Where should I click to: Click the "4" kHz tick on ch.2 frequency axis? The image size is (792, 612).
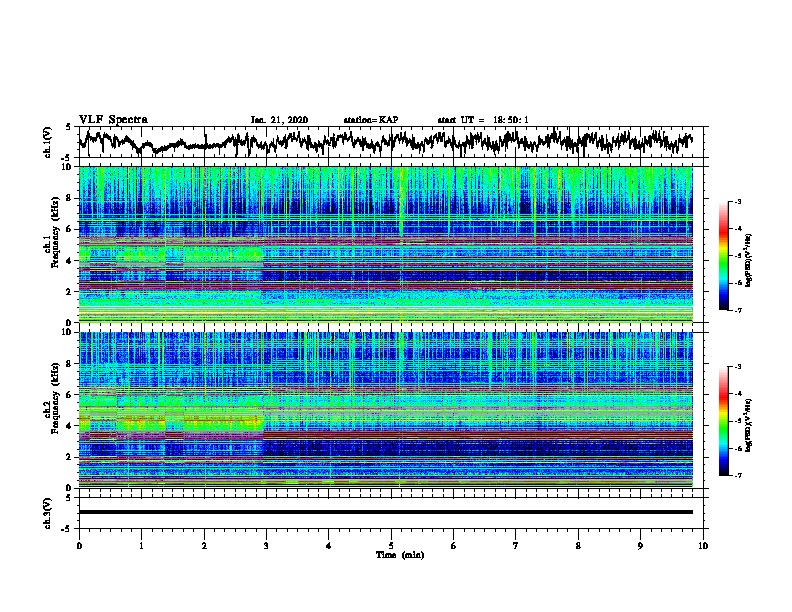[69, 426]
